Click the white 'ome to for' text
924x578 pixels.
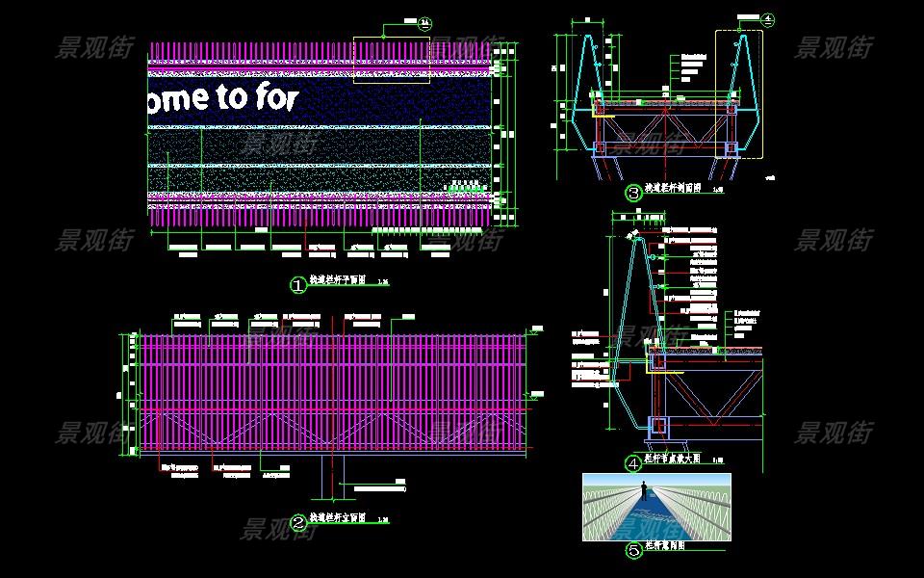coord(223,98)
